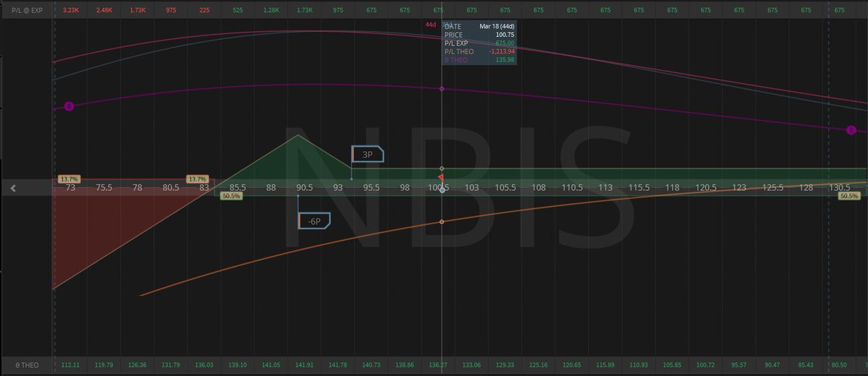Click the 88 price axis label
Screen dimensions: 868x376
click(271, 188)
